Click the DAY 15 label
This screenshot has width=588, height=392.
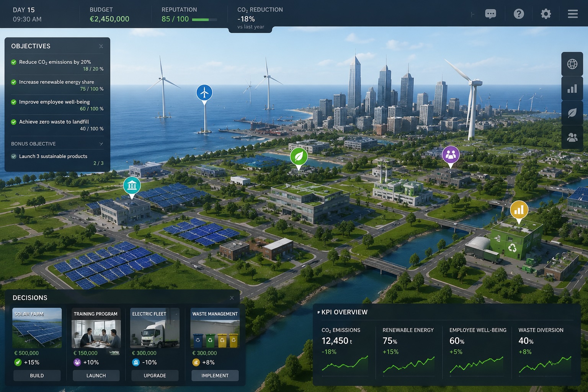[x=24, y=10]
